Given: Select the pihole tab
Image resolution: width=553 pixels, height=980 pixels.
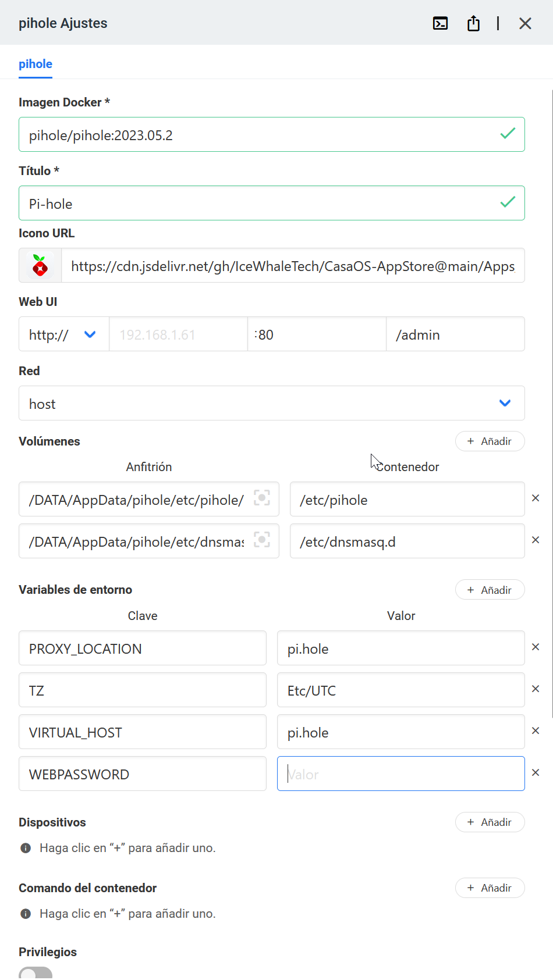Looking at the screenshot, I should tap(36, 64).
